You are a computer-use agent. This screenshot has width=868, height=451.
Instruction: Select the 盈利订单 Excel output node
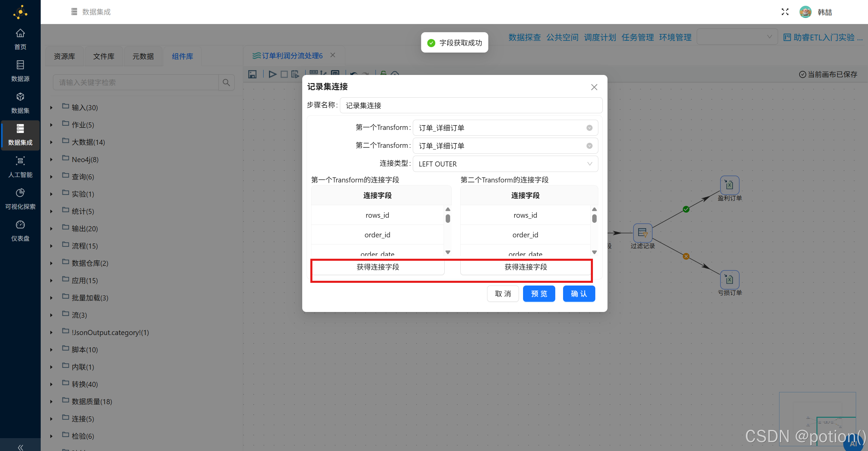click(729, 185)
